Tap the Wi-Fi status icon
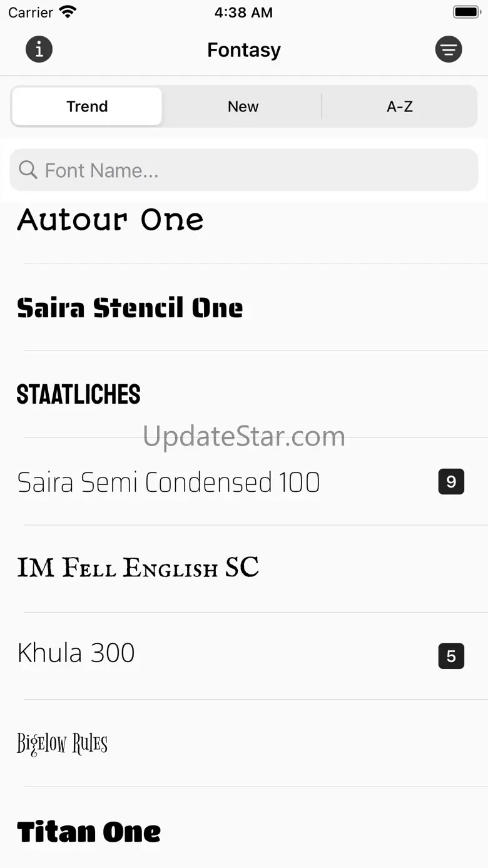 pyautogui.click(x=67, y=12)
